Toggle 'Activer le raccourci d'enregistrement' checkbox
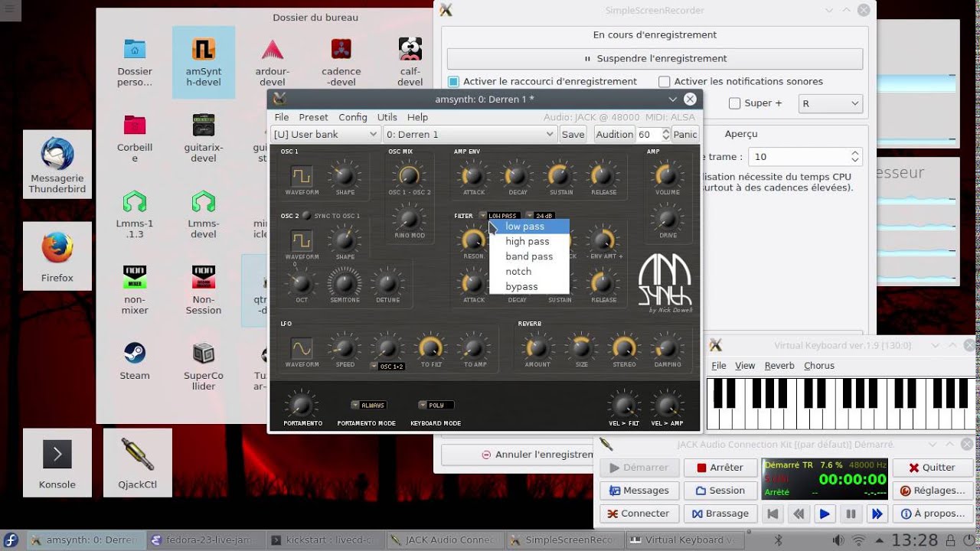 coord(454,81)
